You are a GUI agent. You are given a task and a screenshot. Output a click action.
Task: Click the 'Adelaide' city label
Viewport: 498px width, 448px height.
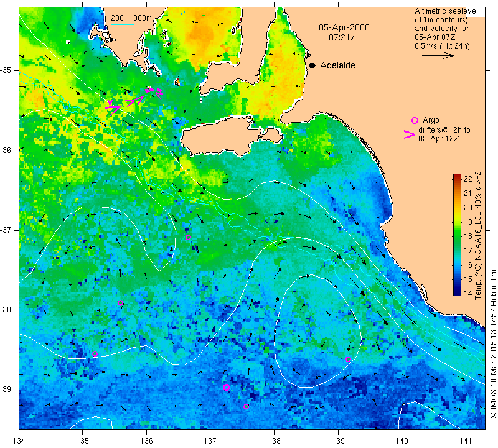coord(337,65)
